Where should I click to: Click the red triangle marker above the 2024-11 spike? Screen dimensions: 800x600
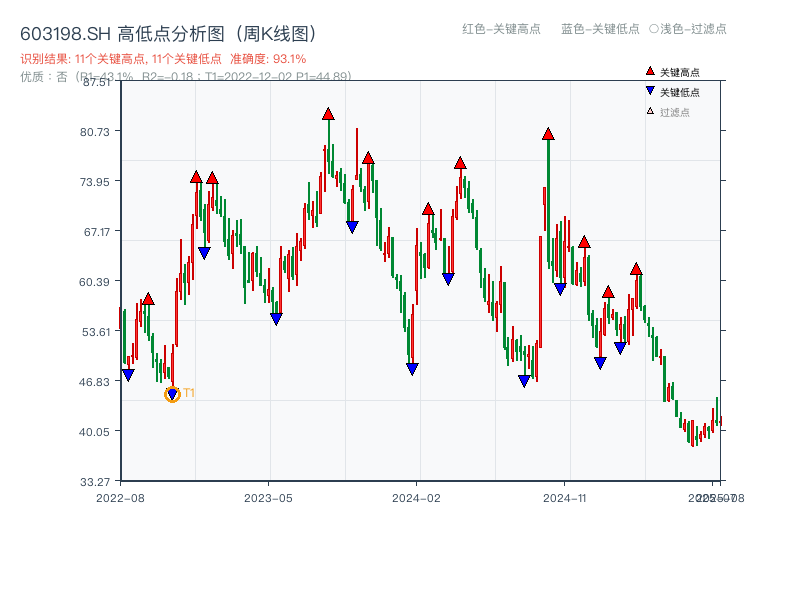(x=548, y=131)
